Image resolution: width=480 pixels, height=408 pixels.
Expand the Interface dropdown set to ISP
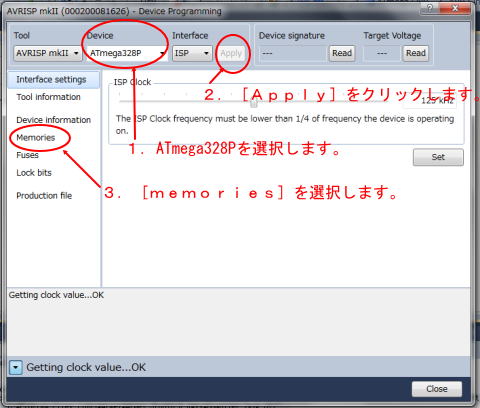pos(192,53)
